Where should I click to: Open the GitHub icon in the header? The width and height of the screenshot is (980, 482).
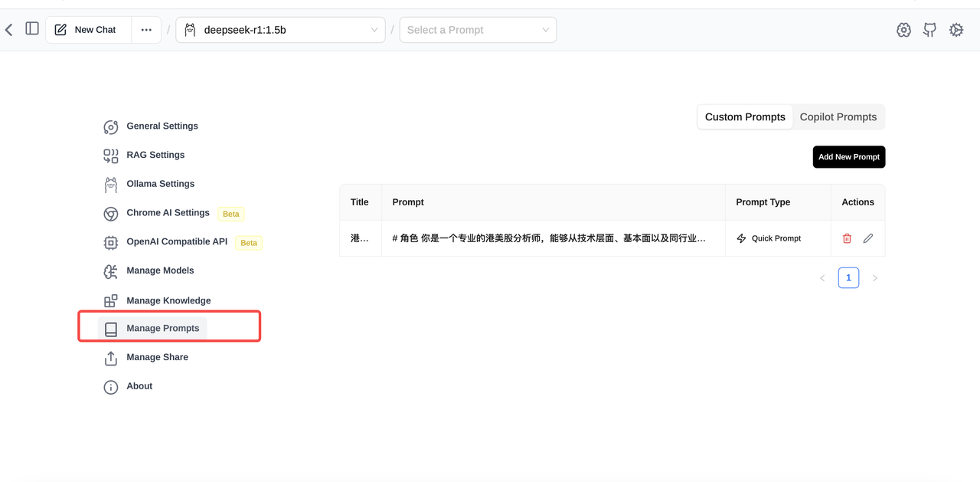click(x=929, y=30)
